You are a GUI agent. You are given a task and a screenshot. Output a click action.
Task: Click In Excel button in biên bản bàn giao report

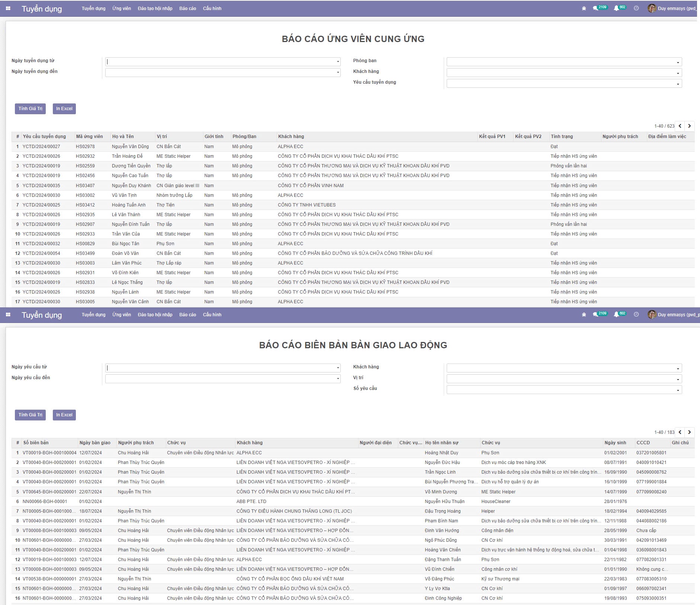pyautogui.click(x=64, y=415)
